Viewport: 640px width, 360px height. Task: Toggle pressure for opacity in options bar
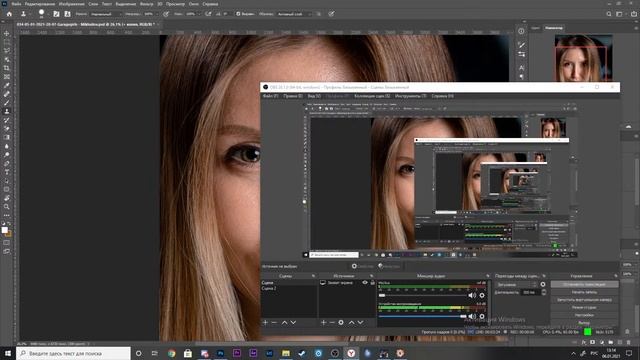tap(166, 14)
